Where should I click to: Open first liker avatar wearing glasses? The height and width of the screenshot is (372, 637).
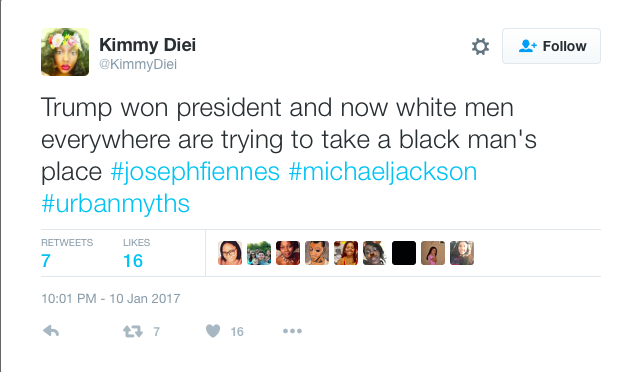point(230,253)
